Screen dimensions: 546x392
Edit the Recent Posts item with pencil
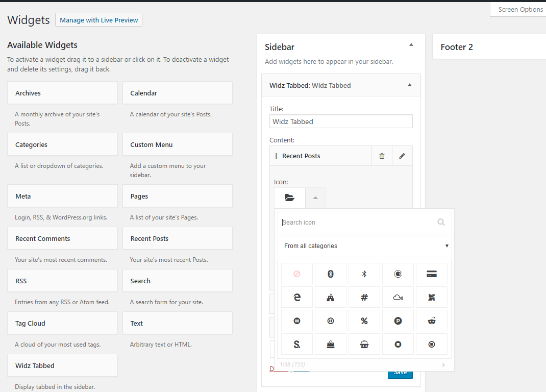[x=402, y=156]
